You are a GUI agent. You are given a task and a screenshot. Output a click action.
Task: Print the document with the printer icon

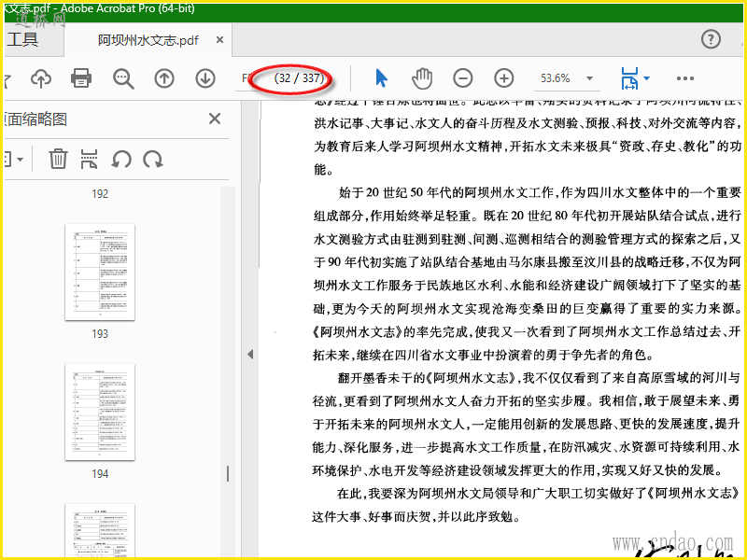81,78
